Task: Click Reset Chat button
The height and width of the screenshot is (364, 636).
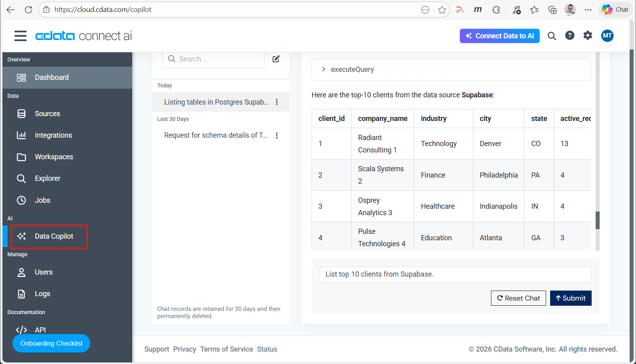Action: pos(518,298)
